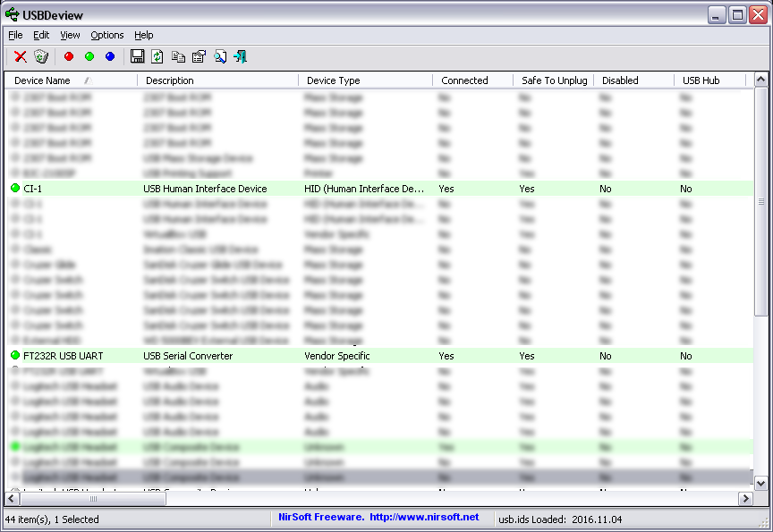The width and height of the screenshot is (773, 532).
Task: Click the exit door toolbar icon
Action: [x=240, y=56]
